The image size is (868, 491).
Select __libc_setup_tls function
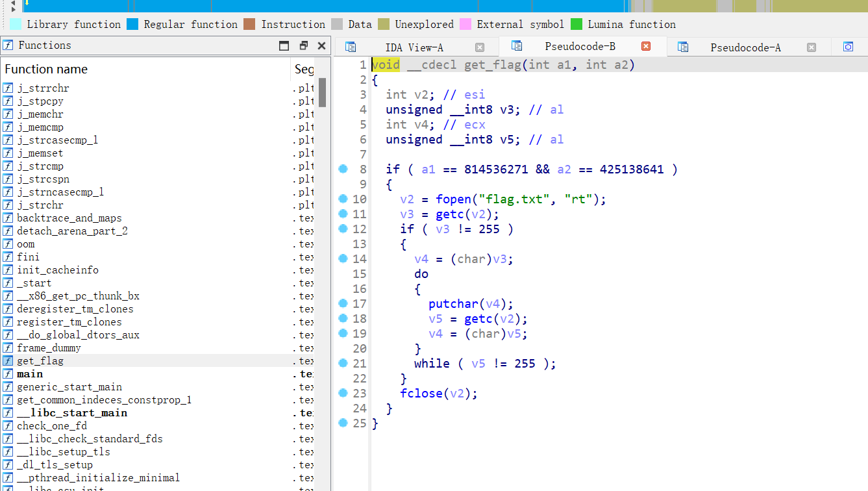coord(158,452)
